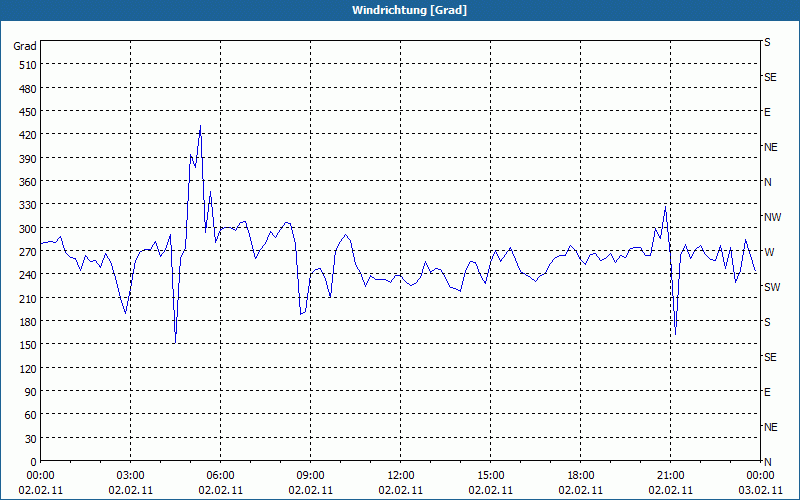Click the SW compass label on right axis
Image resolution: width=800 pixels, height=500 pixels.
point(772,287)
